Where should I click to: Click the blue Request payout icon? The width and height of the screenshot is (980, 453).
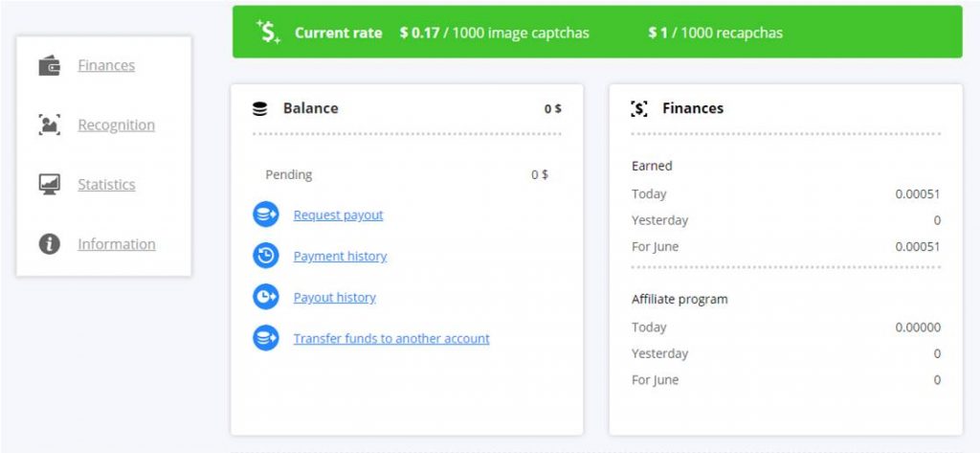(x=265, y=215)
